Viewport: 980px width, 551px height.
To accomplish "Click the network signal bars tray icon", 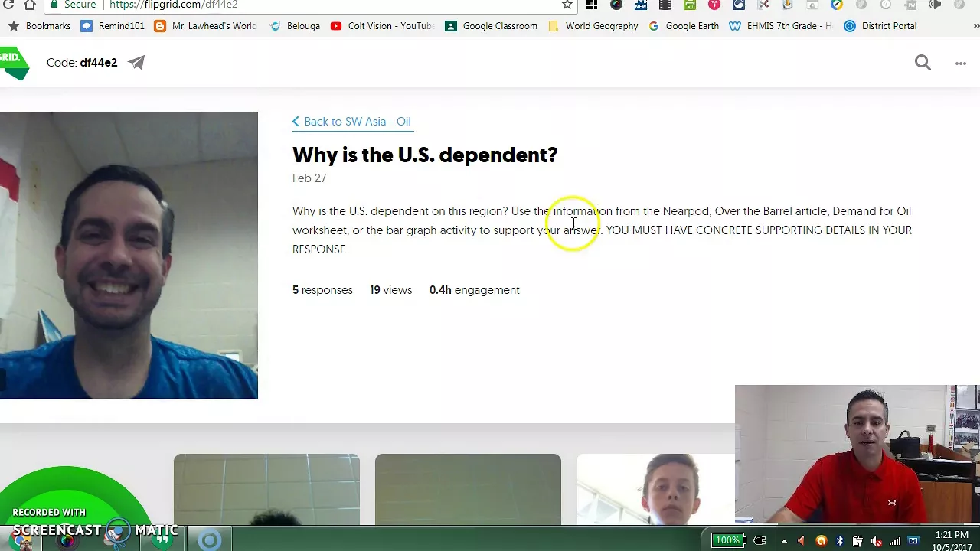I will tap(895, 541).
